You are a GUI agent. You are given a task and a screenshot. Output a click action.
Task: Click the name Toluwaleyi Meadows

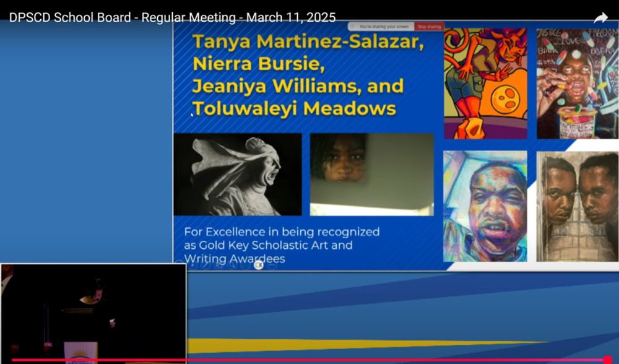click(x=294, y=108)
